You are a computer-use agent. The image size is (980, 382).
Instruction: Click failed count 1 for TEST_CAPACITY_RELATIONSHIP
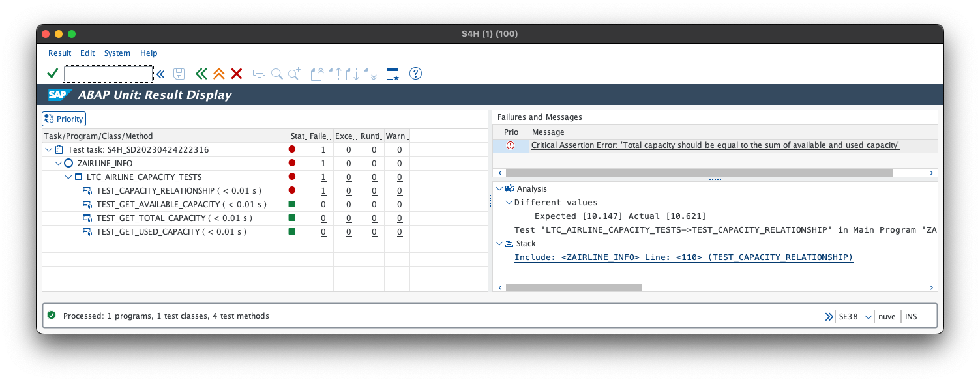coord(323,190)
